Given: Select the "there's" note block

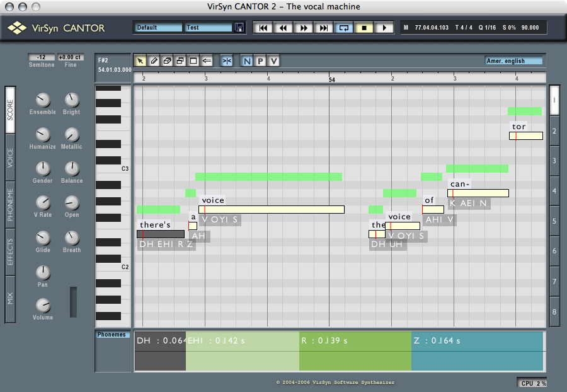Looking at the screenshot, I should pos(161,234).
